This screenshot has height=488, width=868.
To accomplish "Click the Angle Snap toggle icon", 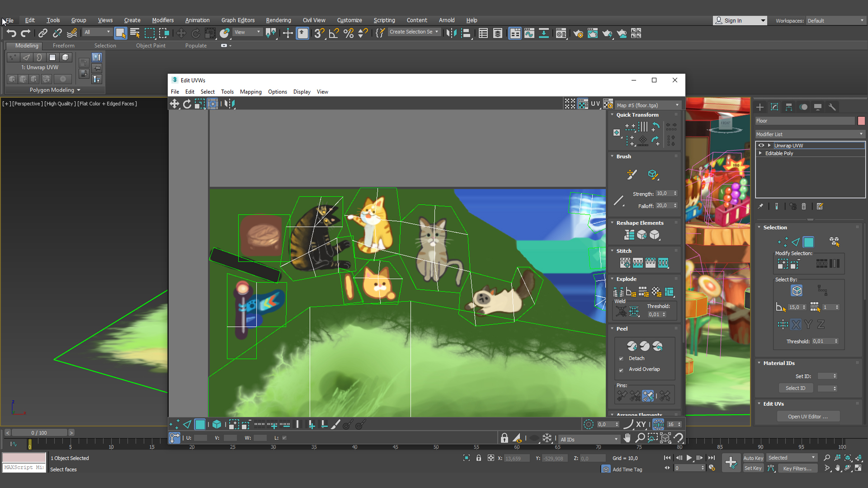I will pyautogui.click(x=334, y=33).
